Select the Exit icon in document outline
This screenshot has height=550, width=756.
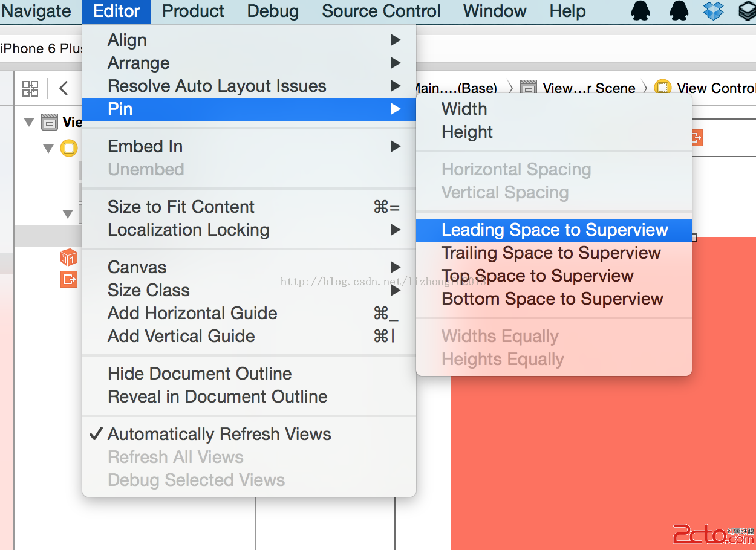point(69,279)
